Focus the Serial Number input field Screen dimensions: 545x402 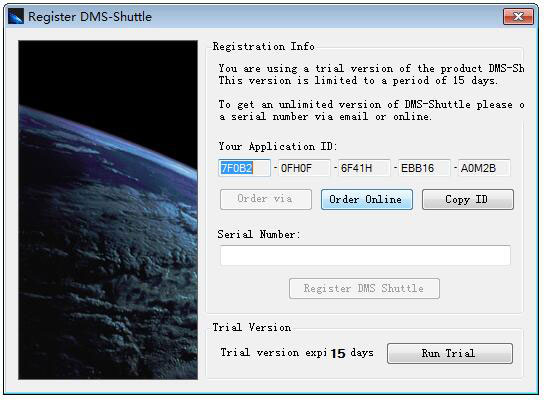[x=365, y=255]
